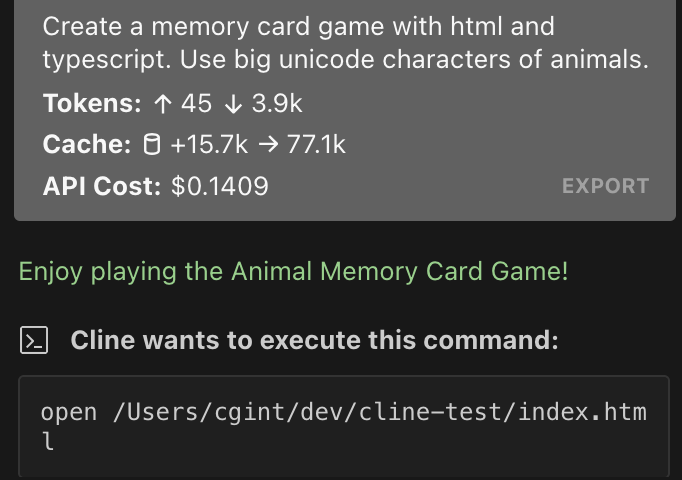The width and height of the screenshot is (682, 480).
Task: Select the 77.1k cache read value
Action: click(316, 145)
